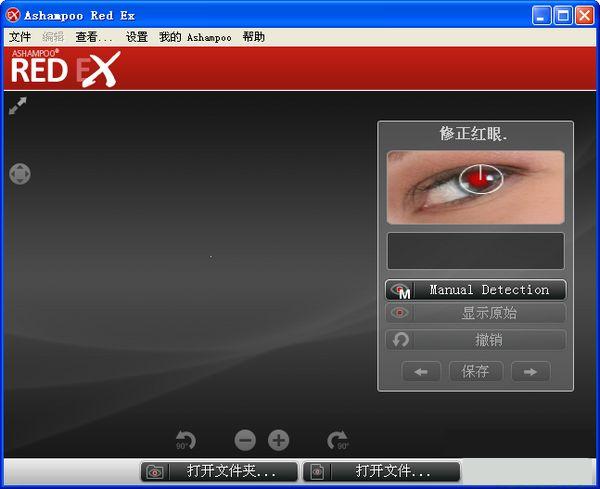600x489 pixels.
Task: Click 打开文件... to open a file
Action: tap(382, 471)
